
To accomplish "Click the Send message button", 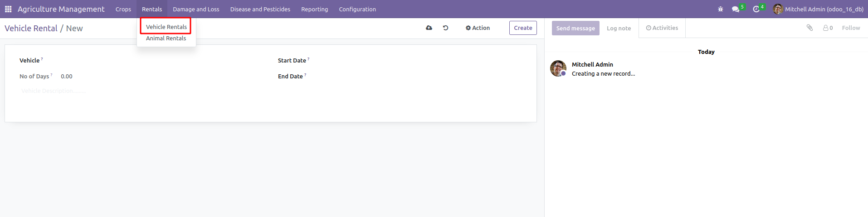I will (x=575, y=28).
